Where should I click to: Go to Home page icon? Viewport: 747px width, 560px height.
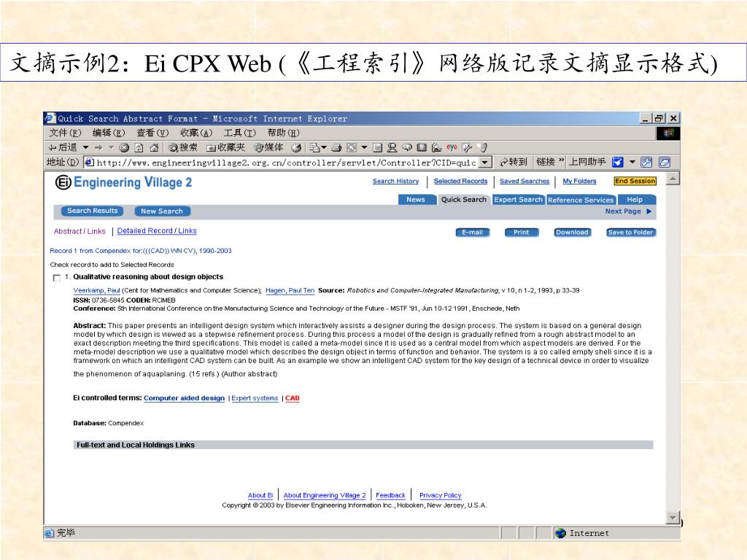(154, 147)
